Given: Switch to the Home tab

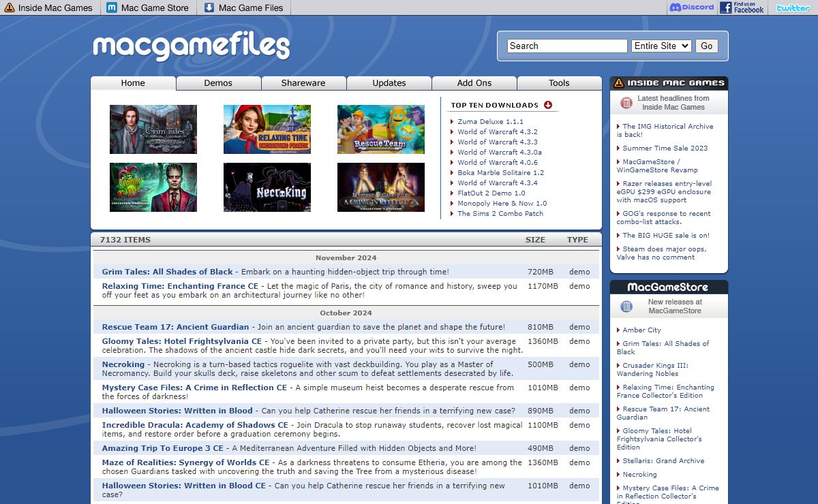Looking at the screenshot, I should pos(133,83).
